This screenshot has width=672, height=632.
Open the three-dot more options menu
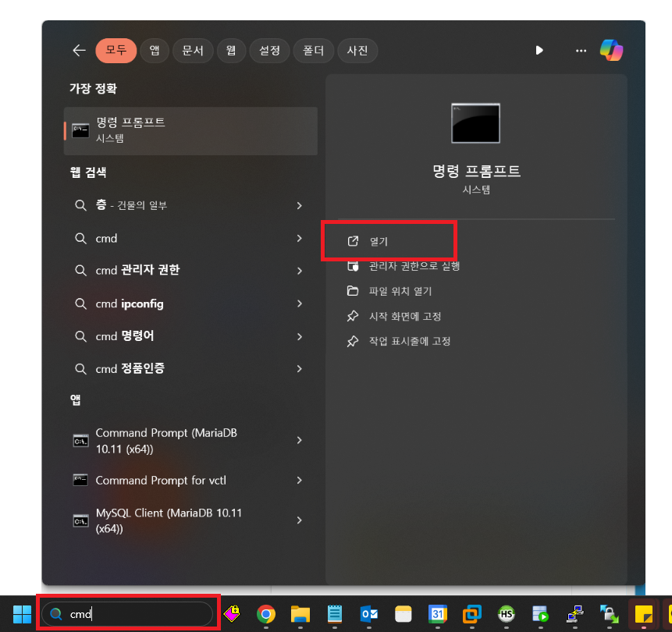click(x=581, y=51)
